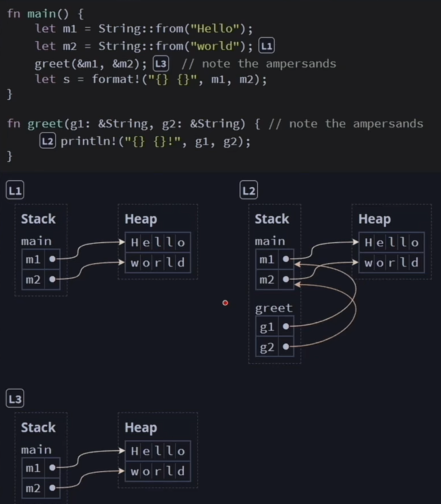Image resolution: width=441 pixels, height=504 pixels.
Task: Click the main function name in code
Action: 41,14
